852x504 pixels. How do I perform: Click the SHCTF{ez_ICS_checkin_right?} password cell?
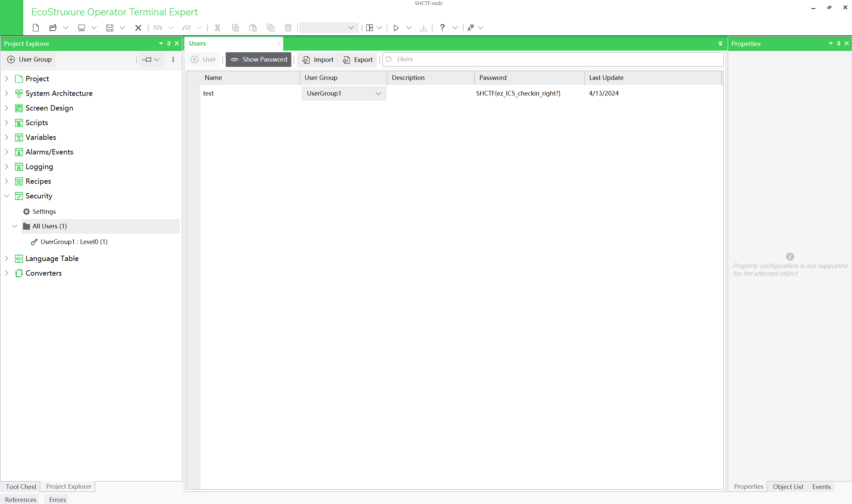coord(529,94)
